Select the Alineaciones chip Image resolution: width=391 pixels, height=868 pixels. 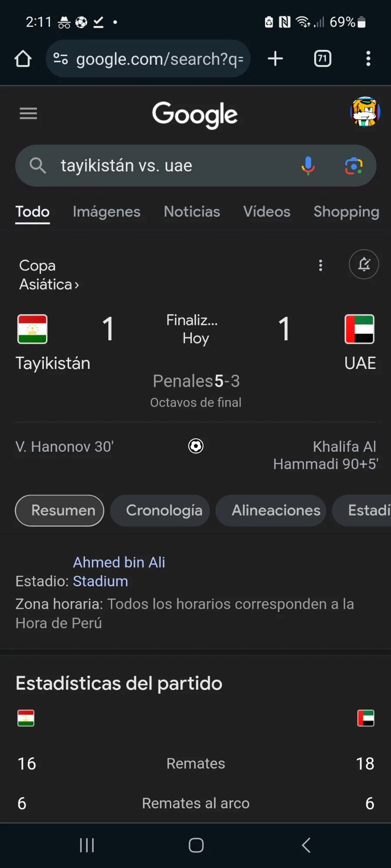tap(276, 510)
